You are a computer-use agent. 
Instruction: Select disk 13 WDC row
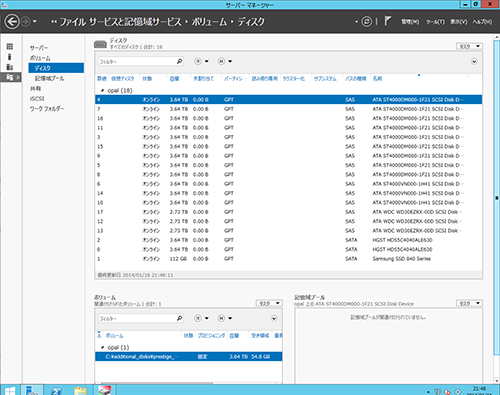coord(289,231)
